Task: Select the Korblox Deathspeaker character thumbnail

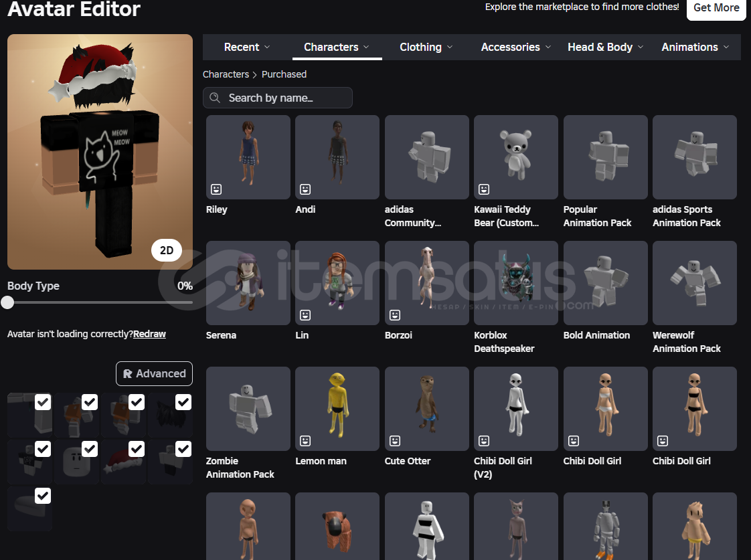Action: 516,283
